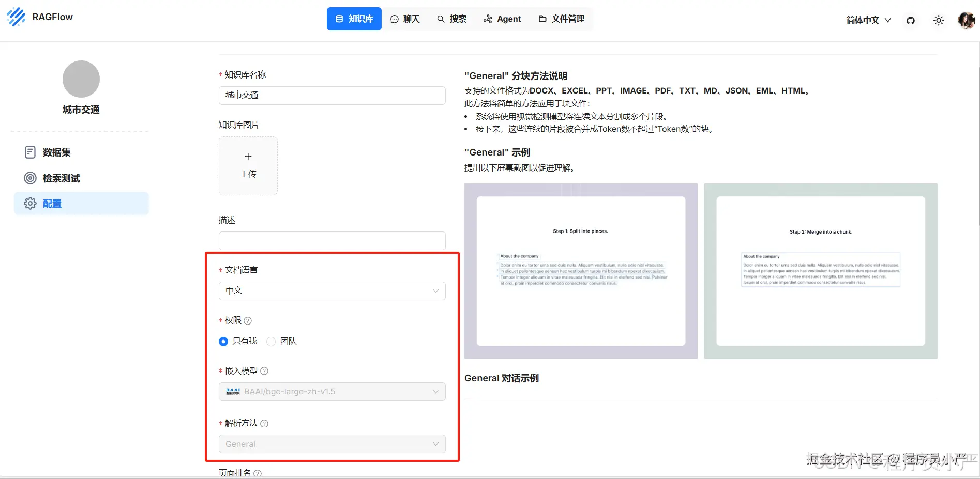
Task: Open the RAGFlow GitHub repository icon
Action: (x=910, y=20)
